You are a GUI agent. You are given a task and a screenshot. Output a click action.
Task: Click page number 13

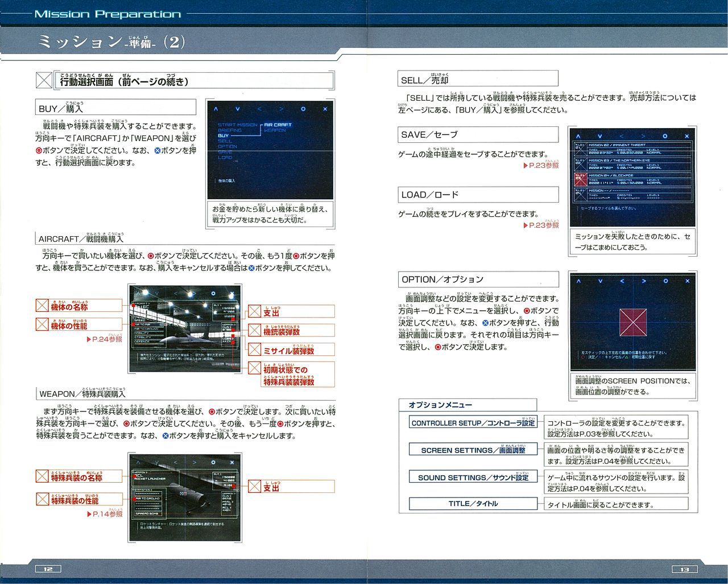coord(684,569)
